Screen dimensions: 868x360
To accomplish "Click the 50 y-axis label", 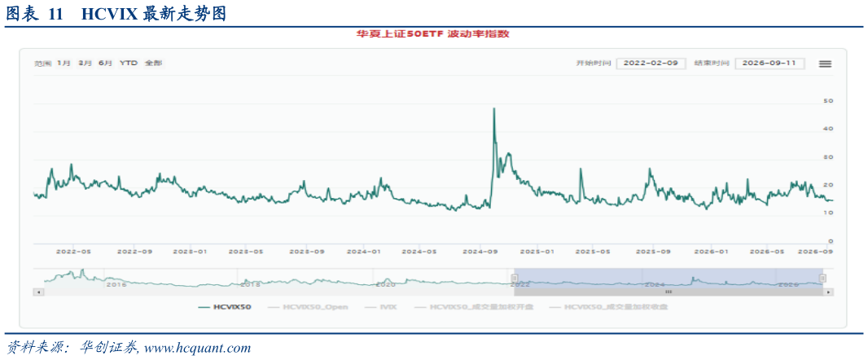I will [829, 101].
